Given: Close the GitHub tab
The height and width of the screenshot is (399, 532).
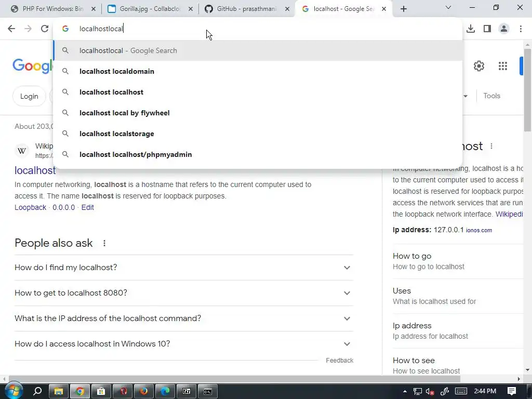Looking at the screenshot, I should click(x=287, y=9).
